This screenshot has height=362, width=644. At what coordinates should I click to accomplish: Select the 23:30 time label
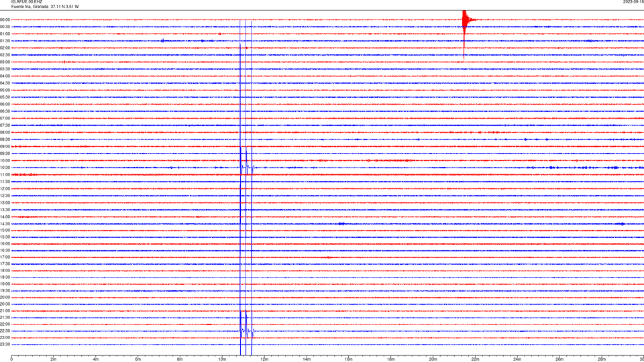point(5,345)
